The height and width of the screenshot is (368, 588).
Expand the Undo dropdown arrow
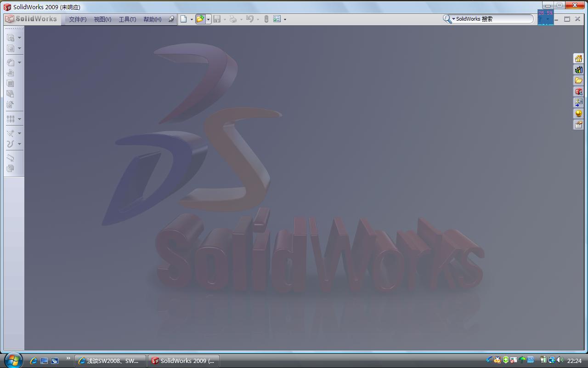click(x=258, y=19)
